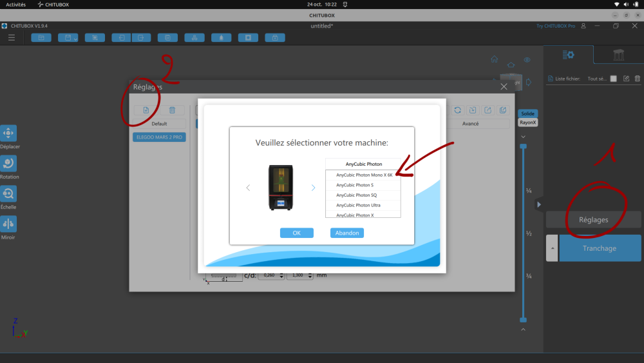644x363 pixels.
Task: Click the AnyCubic Photon printer thumbnail
Action: pyautogui.click(x=281, y=188)
